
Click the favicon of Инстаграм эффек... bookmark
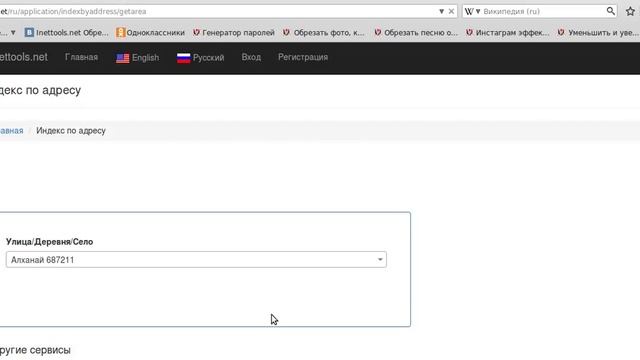tap(469, 32)
